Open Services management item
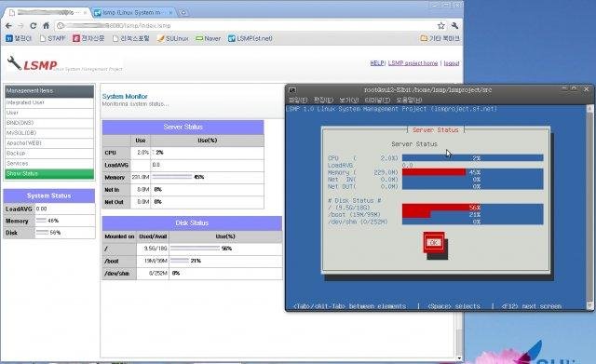The image size is (596, 364). pyautogui.click(x=49, y=164)
